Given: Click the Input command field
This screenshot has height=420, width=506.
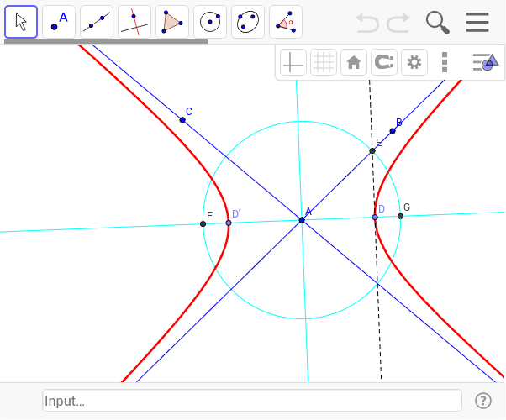Looking at the screenshot, I should point(252,401).
